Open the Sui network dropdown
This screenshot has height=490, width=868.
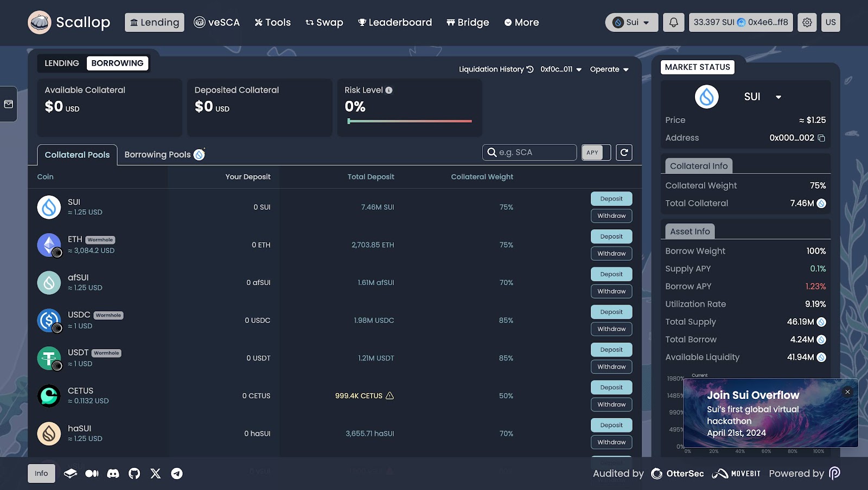631,22
